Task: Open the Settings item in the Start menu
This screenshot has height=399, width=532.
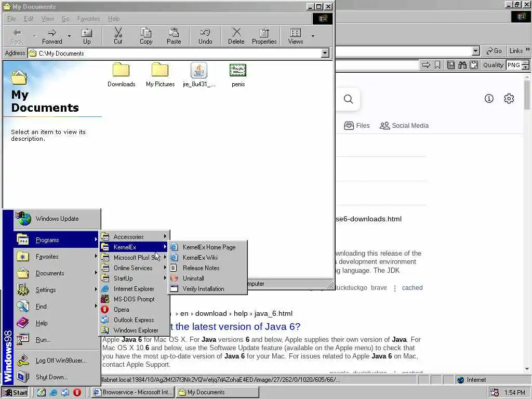Action: point(57,290)
